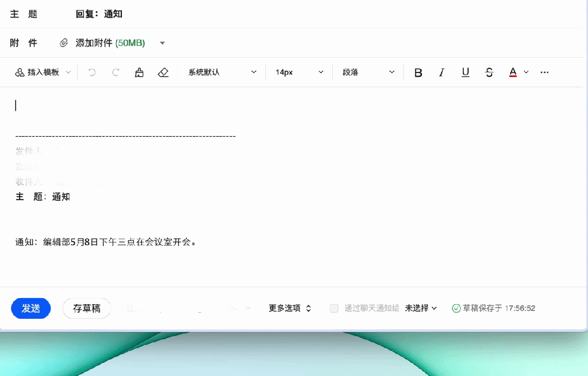
Task: Apply bold formatting
Action: pyautogui.click(x=418, y=72)
